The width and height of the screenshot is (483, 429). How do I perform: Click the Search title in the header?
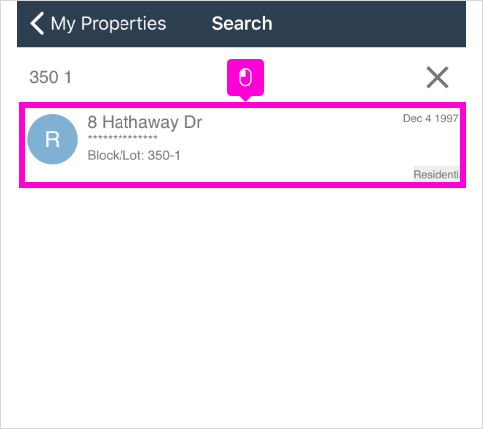click(x=242, y=24)
